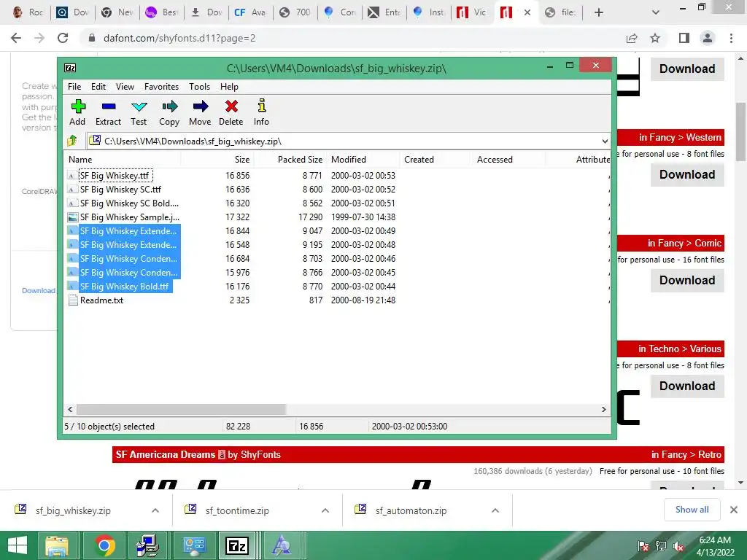Click the red Delete icon
The height and width of the screenshot is (560, 747).
click(231, 106)
